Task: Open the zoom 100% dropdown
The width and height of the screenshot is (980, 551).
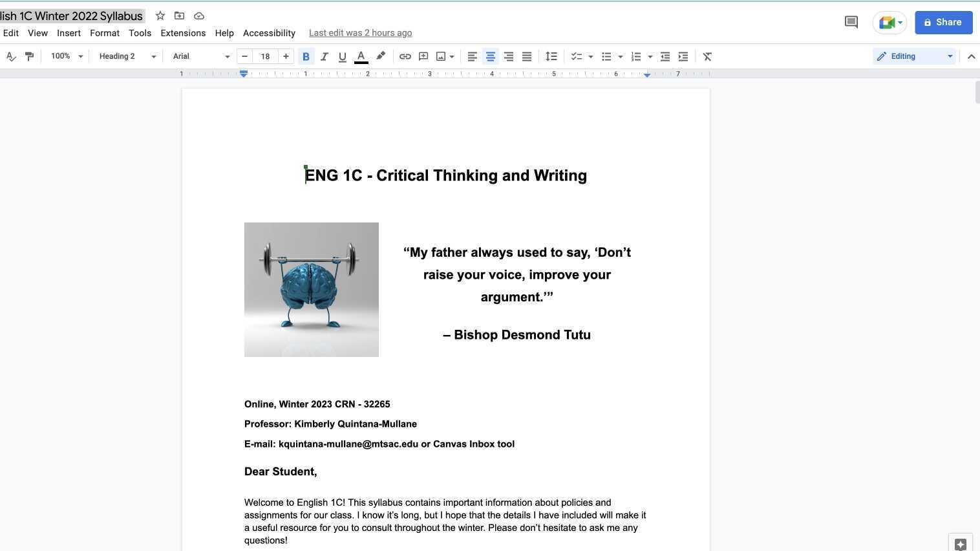Action: click(x=67, y=56)
